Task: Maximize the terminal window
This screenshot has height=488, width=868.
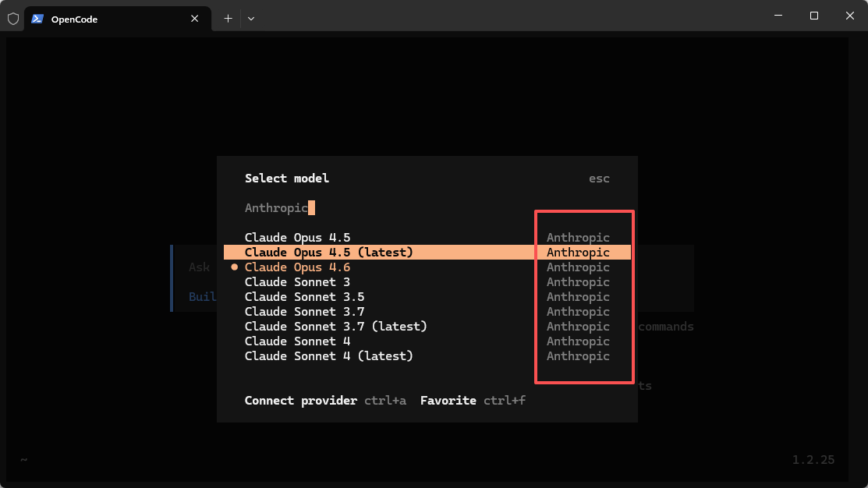Action: pyautogui.click(x=813, y=16)
